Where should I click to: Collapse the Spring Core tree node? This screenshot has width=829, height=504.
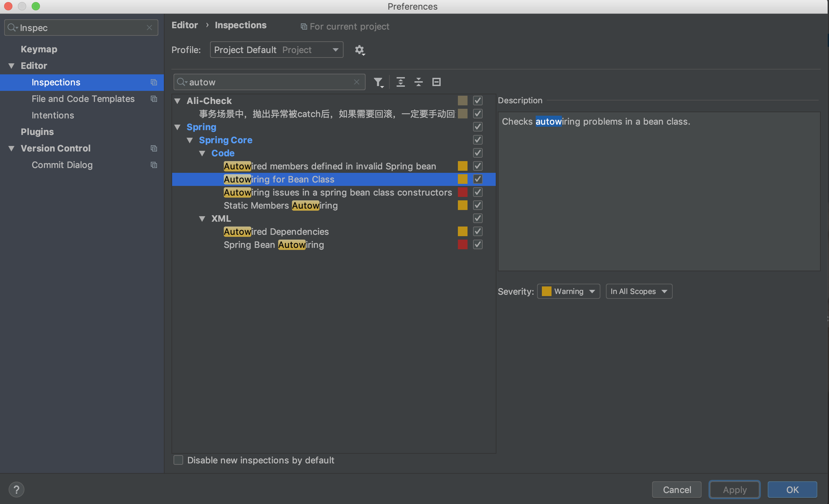pyautogui.click(x=190, y=140)
